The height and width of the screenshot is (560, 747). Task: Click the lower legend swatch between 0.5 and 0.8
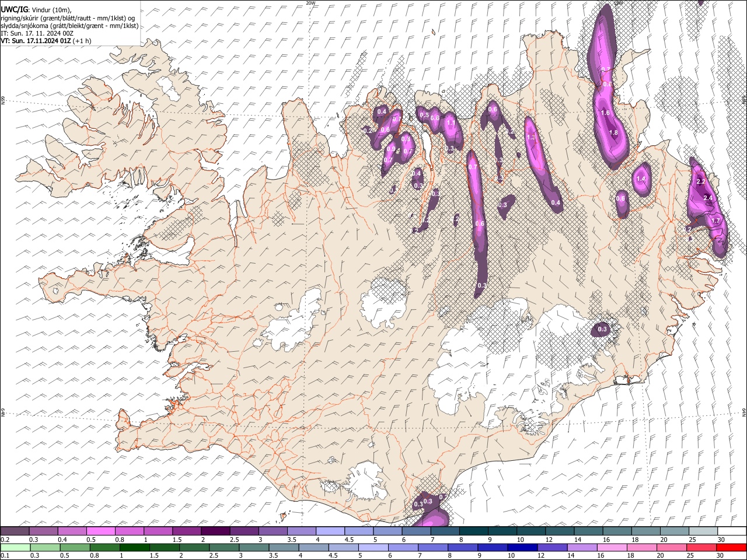click(75, 547)
